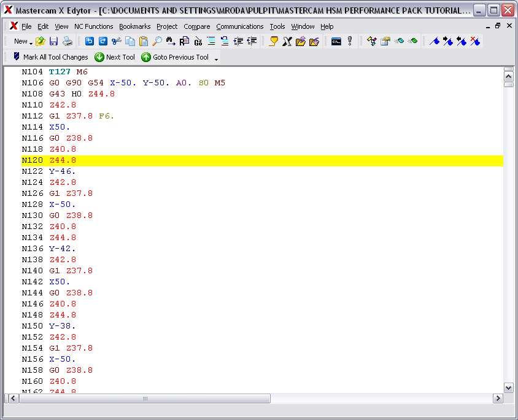Click the folder with up arrow icon

click(x=301, y=41)
